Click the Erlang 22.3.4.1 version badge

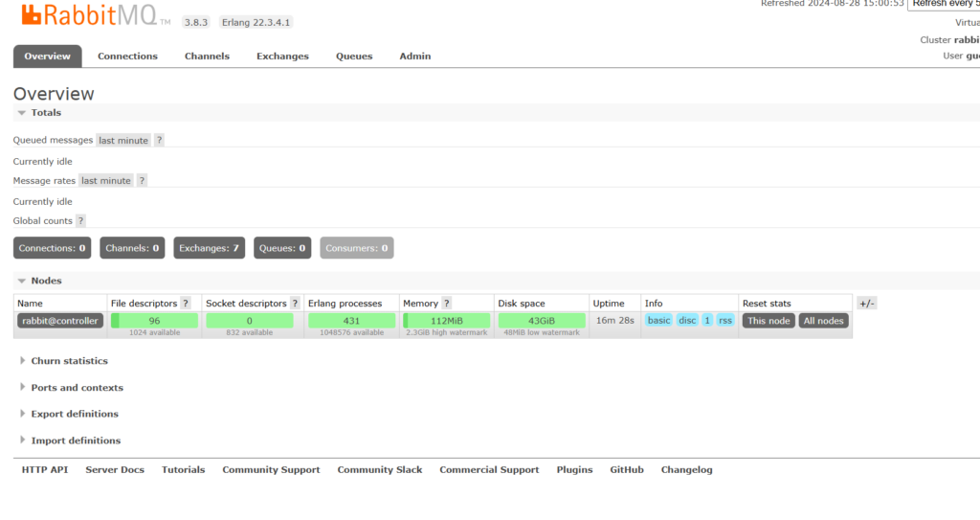tap(256, 23)
